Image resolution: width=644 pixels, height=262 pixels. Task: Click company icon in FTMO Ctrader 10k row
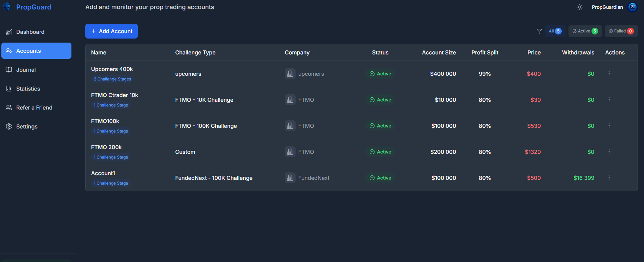coord(290,100)
